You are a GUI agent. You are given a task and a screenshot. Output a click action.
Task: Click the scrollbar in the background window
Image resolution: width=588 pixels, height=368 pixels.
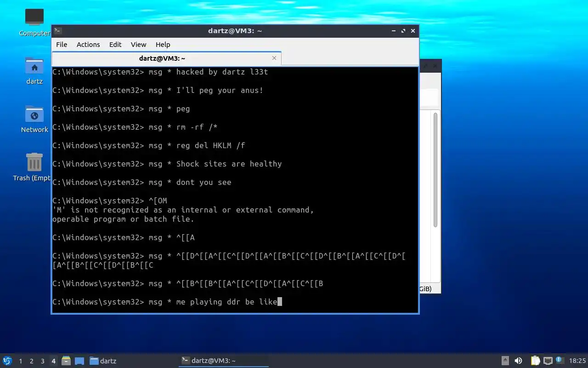click(x=435, y=169)
